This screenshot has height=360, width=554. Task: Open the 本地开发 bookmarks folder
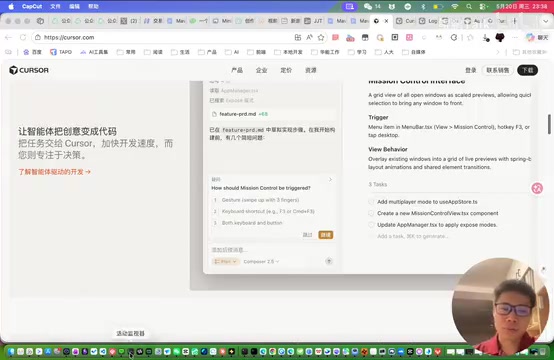coord(289,52)
